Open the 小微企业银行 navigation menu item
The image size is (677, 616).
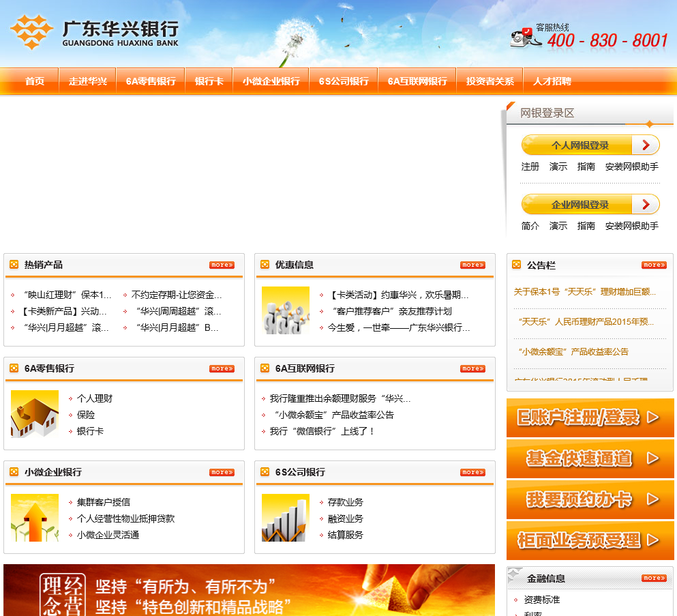coord(271,81)
